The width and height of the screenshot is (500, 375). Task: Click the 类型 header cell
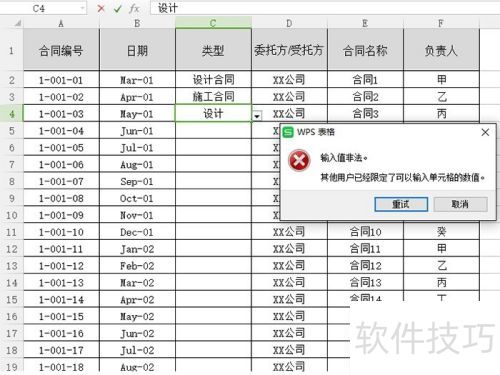click(x=213, y=50)
